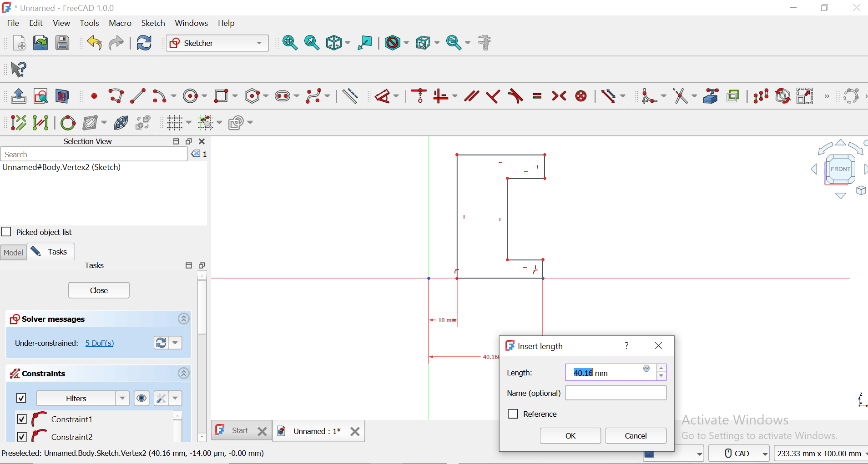This screenshot has width=868, height=464.
Task: Open the constraint settings dropdown arrow
Action: coord(175,398)
